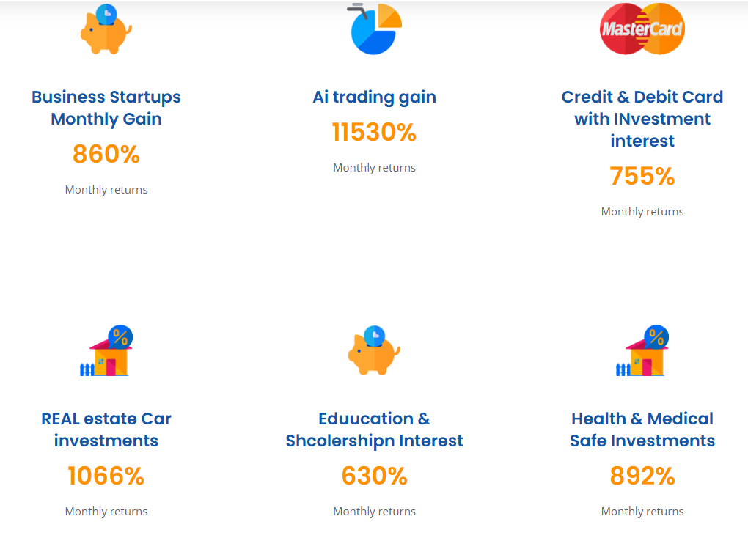Click the 860% return figure
The width and height of the screenshot is (748, 560).
point(106,155)
